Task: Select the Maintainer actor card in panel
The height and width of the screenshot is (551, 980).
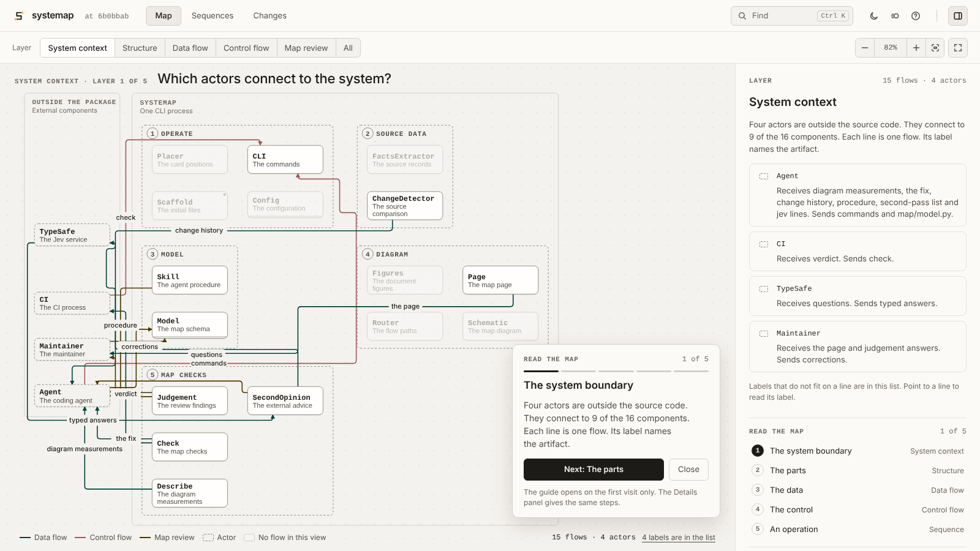Action: (x=858, y=347)
